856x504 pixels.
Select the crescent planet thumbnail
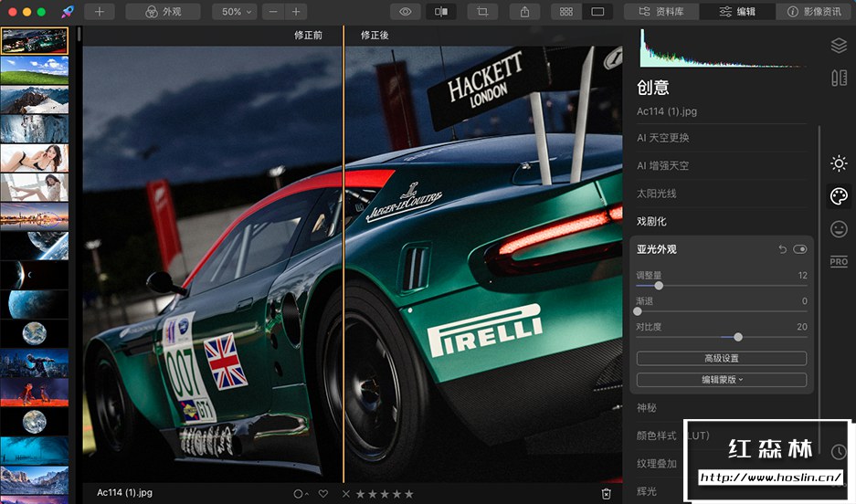pos(35,275)
